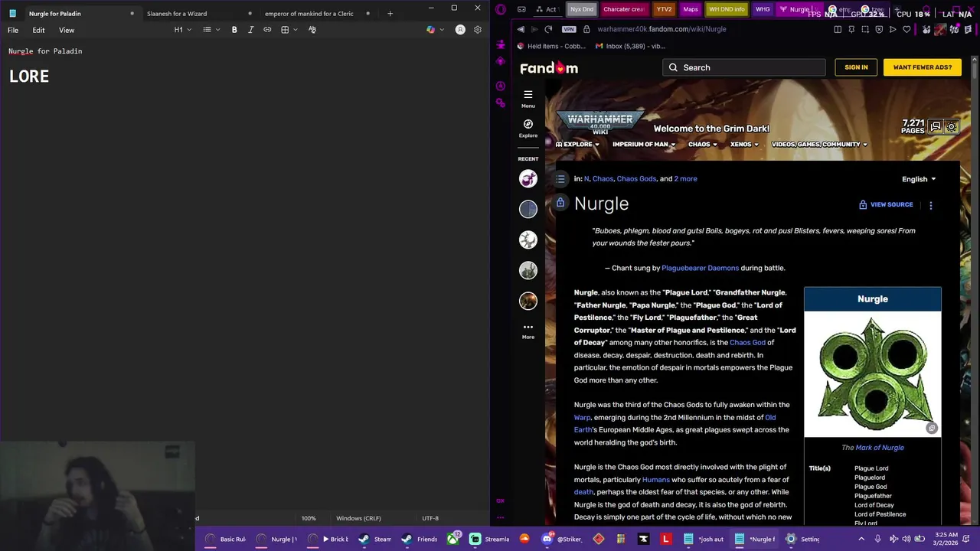This screenshot has height=551, width=980.
Task: Open Streamlabs from the taskbar
Action: point(490,539)
